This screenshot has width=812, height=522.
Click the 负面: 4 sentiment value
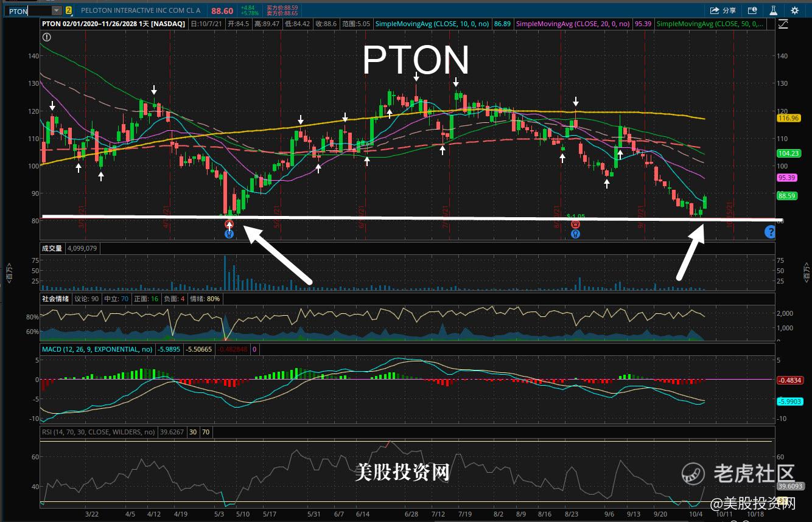tap(173, 299)
